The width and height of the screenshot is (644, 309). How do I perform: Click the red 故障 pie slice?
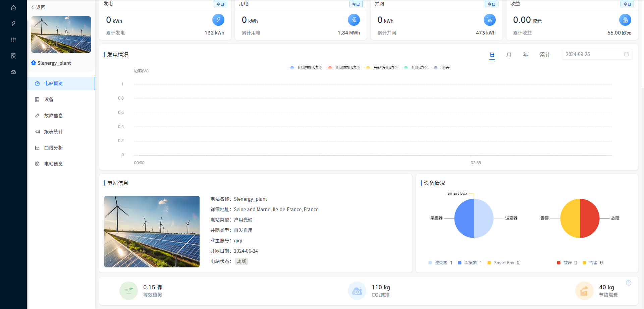pos(590,218)
